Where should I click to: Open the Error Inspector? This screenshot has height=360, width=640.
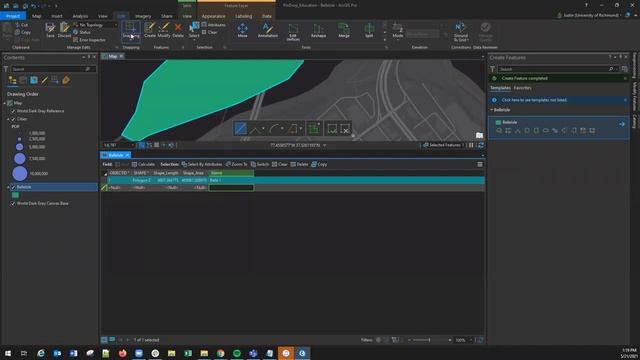[x=89, y=40]
